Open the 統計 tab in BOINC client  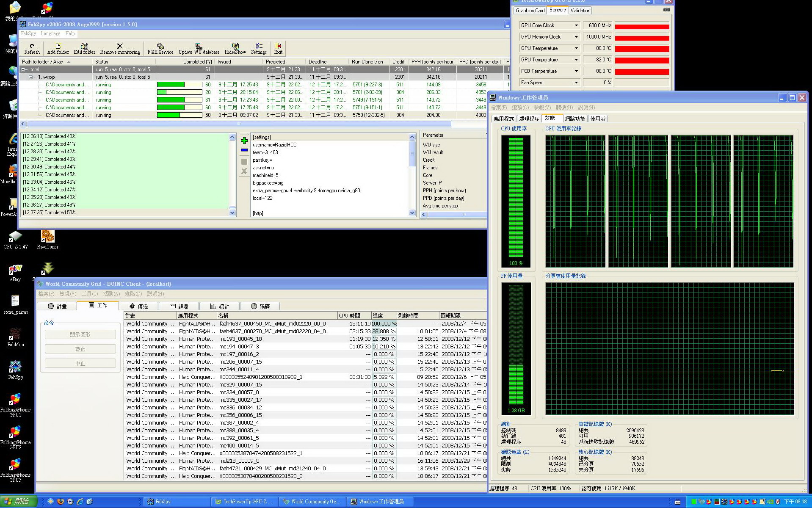(x=219, y=306)
